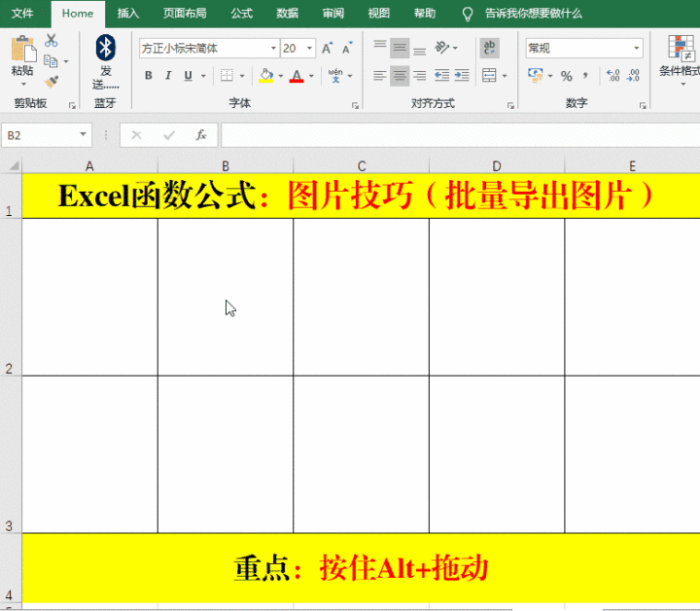Viewport: 700px width, 611px height.
Task: Toggle middle vertical alignment
Action: point(400,48)
